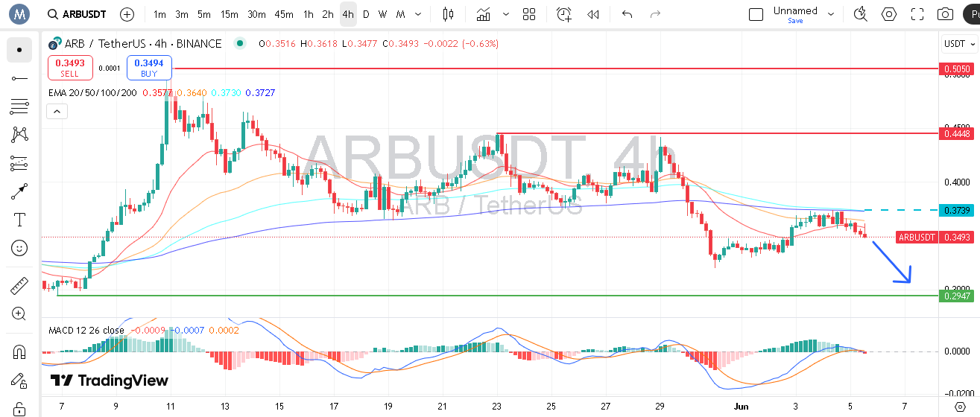
Task: Take a chart snapshot with camera
Action: 946,14
